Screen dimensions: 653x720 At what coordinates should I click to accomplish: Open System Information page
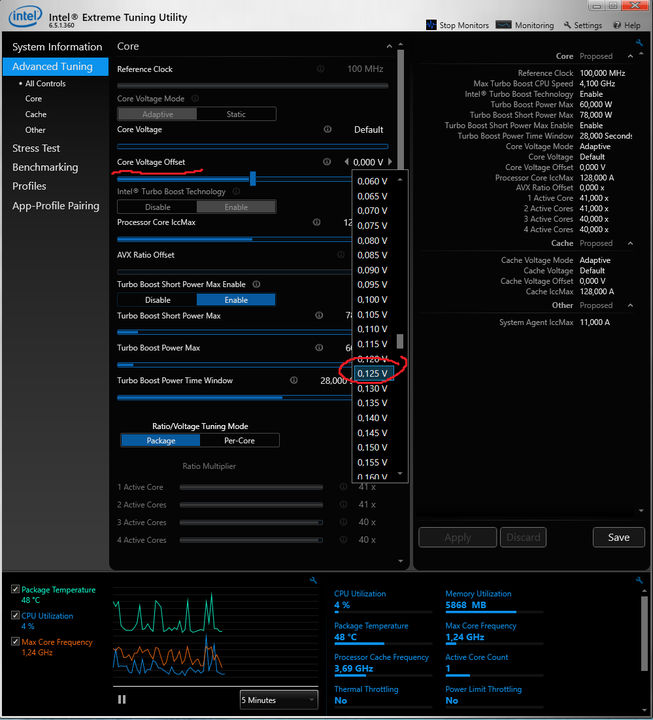click(57, 47)
